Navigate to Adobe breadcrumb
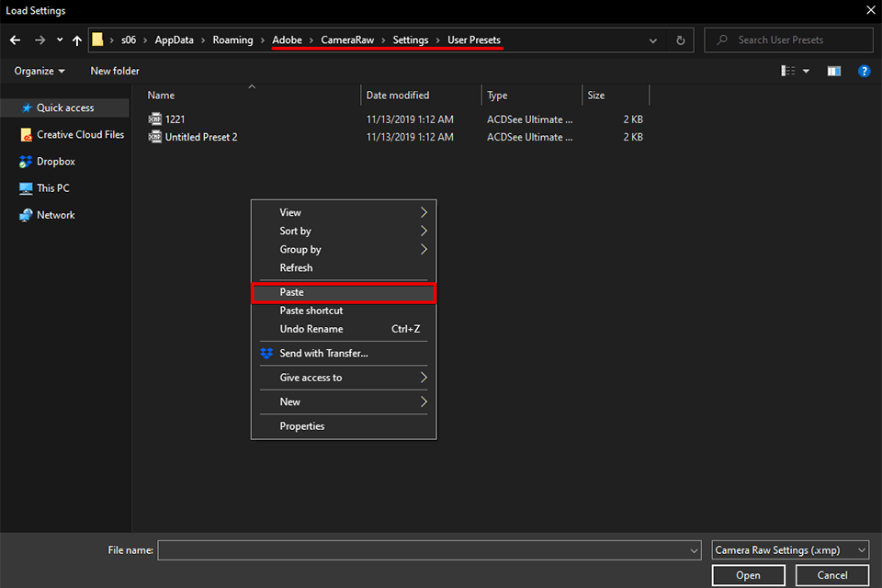This screenshot has height=588, width=882. coord(287,40)
